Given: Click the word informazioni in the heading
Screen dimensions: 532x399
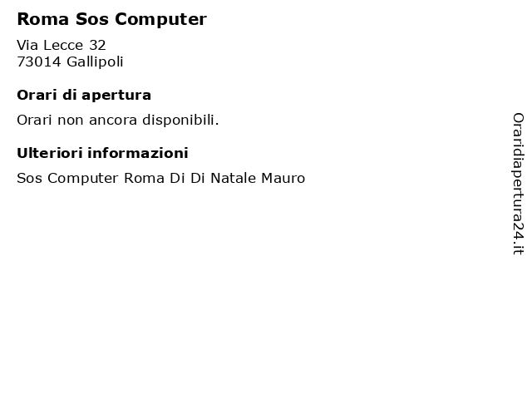Looking at the screenshot, I should click(138, 153).
